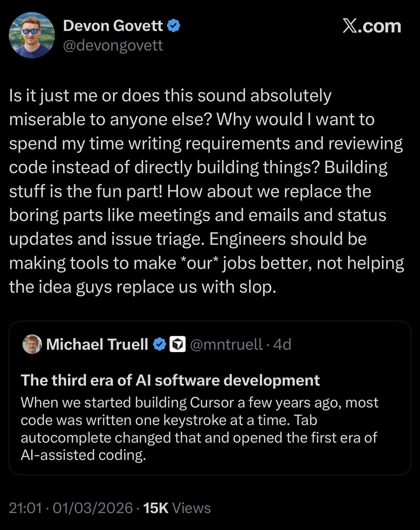Image resolution: width=420 pixels, height=530 pixels.
Task: Open the @mntruell handle
Action: 226,345
